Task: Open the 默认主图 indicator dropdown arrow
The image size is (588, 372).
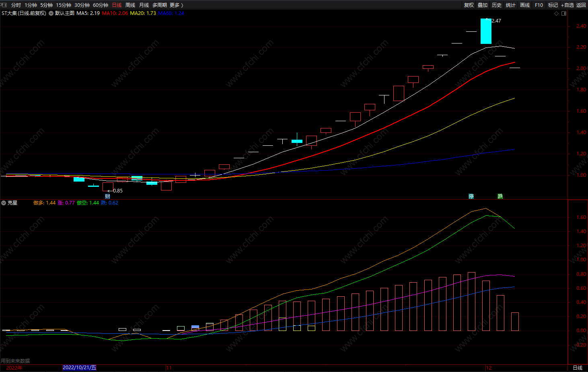Action: [x=51, y=13]
